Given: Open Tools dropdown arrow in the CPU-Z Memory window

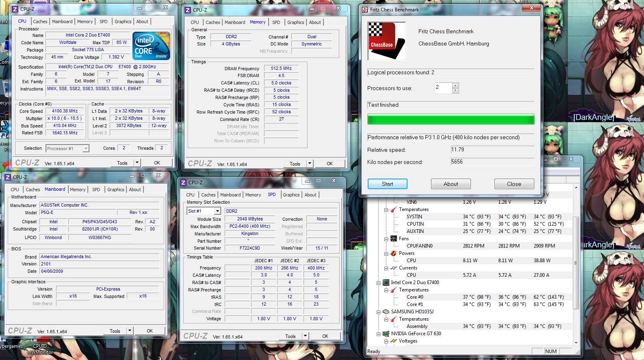Looking at the screenshot, I should [310, 164].
